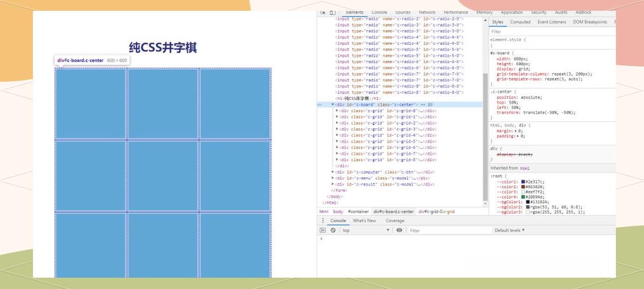The image size is (644, 289).
Task: Open the Performance tab
Action: coord(456,12)
